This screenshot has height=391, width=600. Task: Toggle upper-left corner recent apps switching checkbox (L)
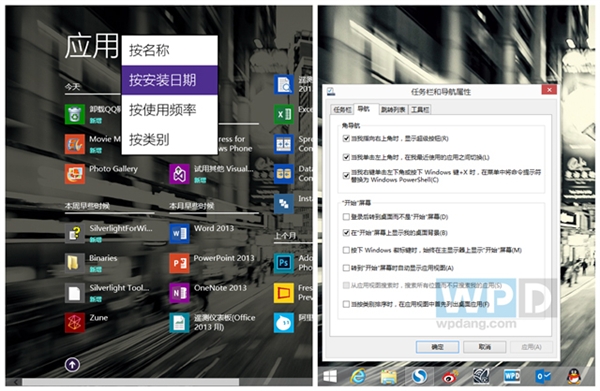click(x=346, y=157)
